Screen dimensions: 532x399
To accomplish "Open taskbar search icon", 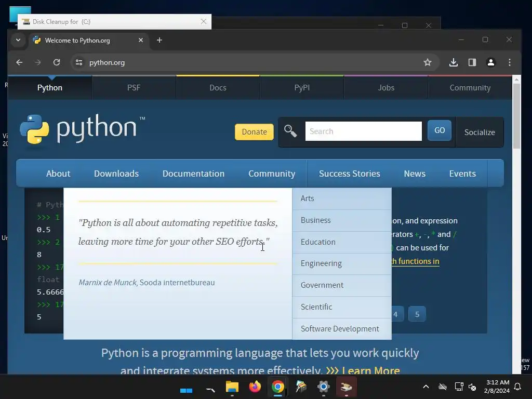I will [210, 389].
